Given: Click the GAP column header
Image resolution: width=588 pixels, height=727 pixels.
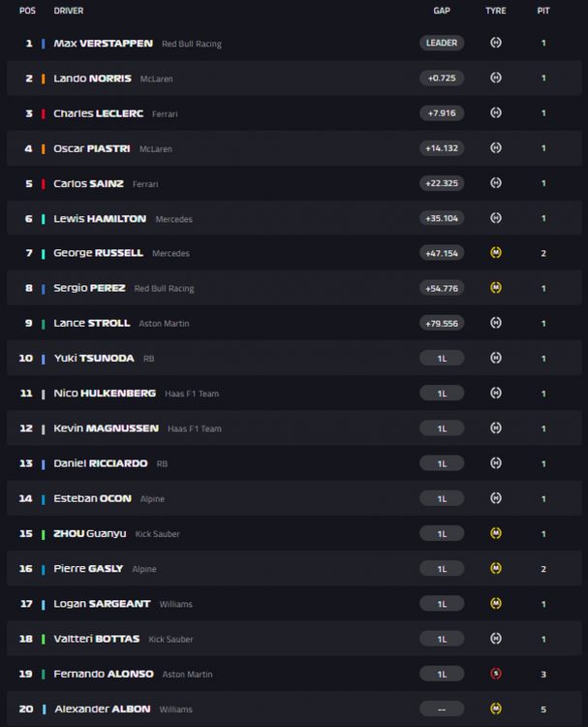Looking at the screenshot, I should pos(442,11).
